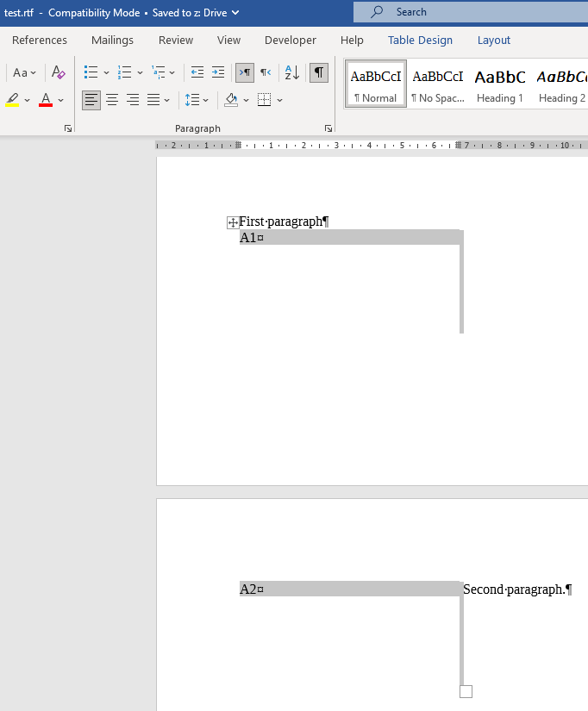Align text right

[133, 100]
